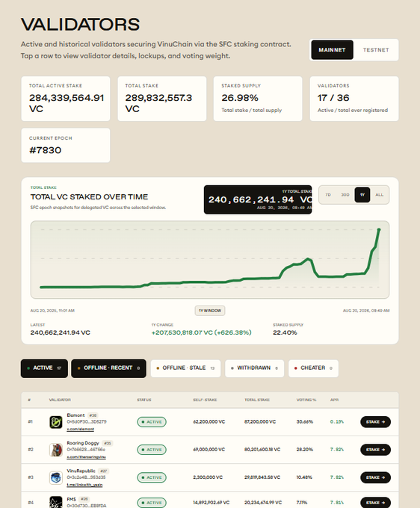Click the Current Epoch #7830 card

(x=66, y=146)
